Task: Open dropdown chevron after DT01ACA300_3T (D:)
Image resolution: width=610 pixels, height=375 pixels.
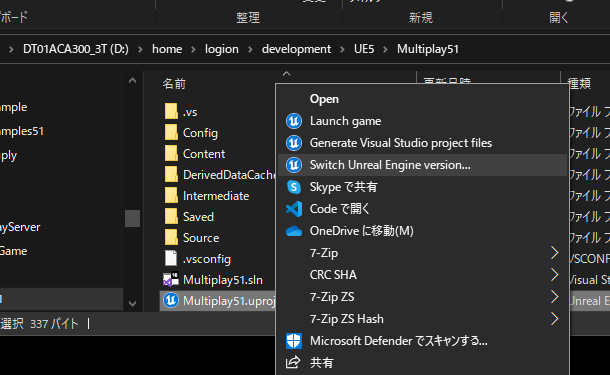Action: pyautogui.click(x=140, y=49)
